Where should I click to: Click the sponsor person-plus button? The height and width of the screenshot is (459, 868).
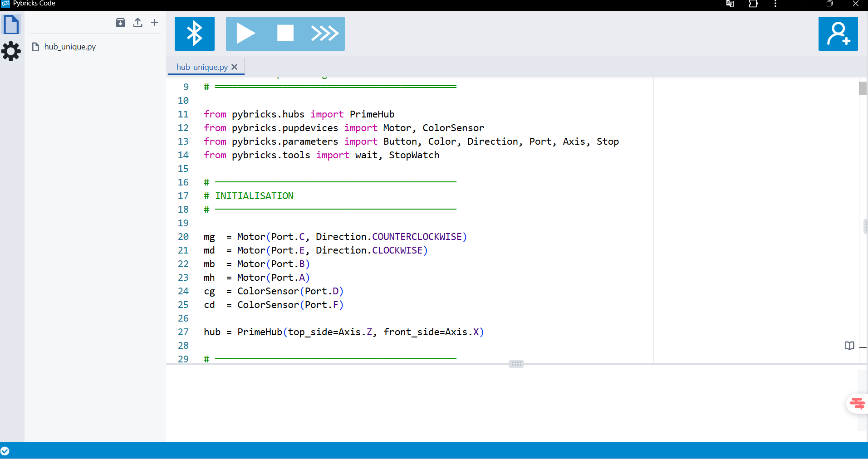[838, 34]
